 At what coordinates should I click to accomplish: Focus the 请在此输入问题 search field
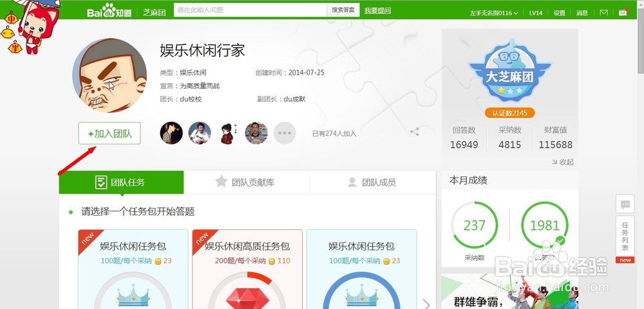250,10
